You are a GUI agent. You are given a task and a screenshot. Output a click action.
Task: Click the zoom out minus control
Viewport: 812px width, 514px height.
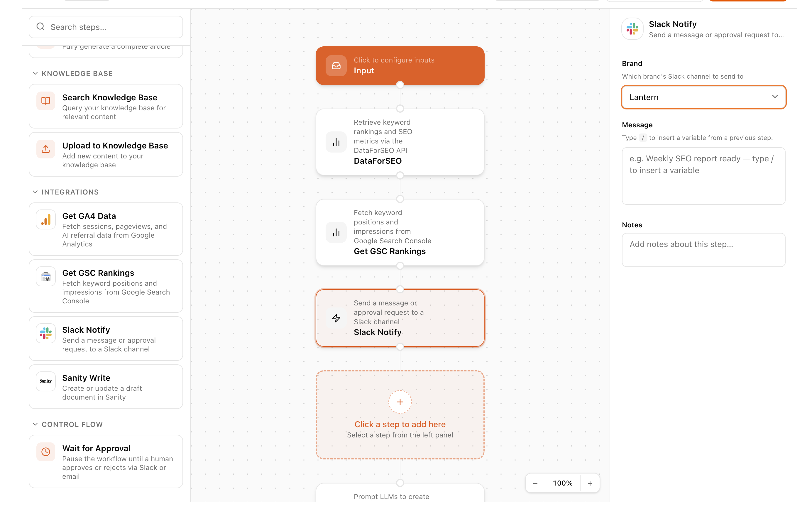tap(535, 483)
